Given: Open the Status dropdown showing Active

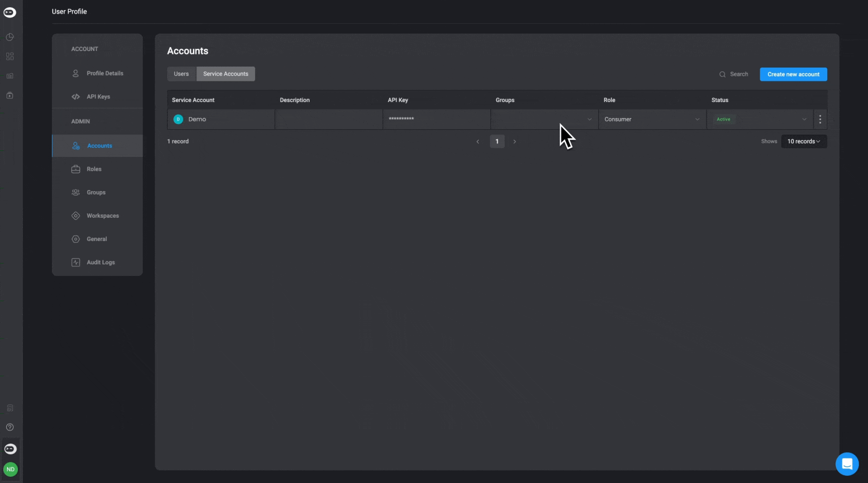Looking at the screenshot, I should tap(760, 119).
